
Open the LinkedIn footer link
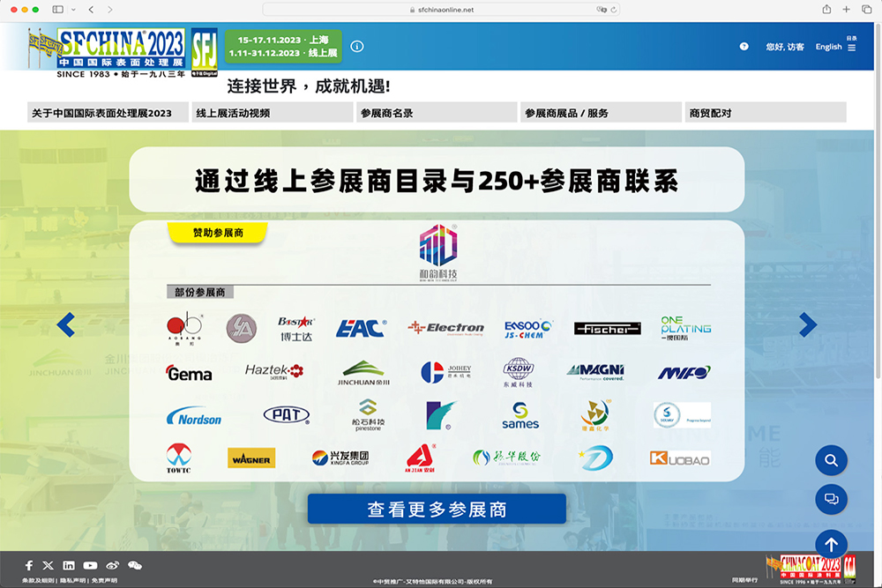pos(69,565)
